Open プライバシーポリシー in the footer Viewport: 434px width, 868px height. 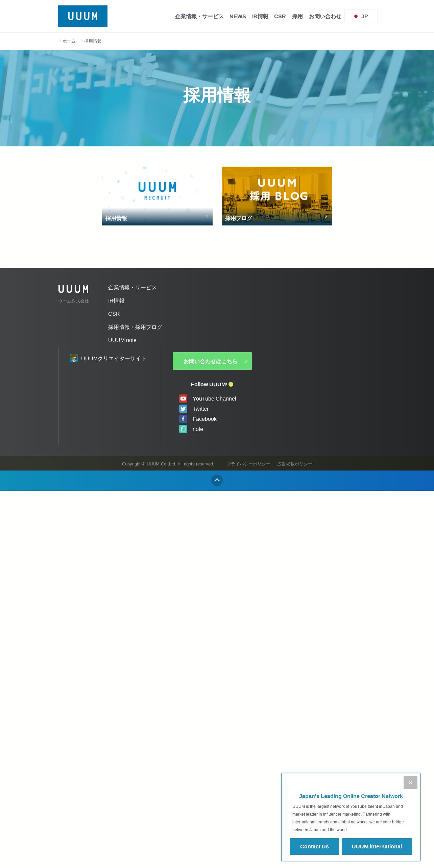[x=248, y=464]
